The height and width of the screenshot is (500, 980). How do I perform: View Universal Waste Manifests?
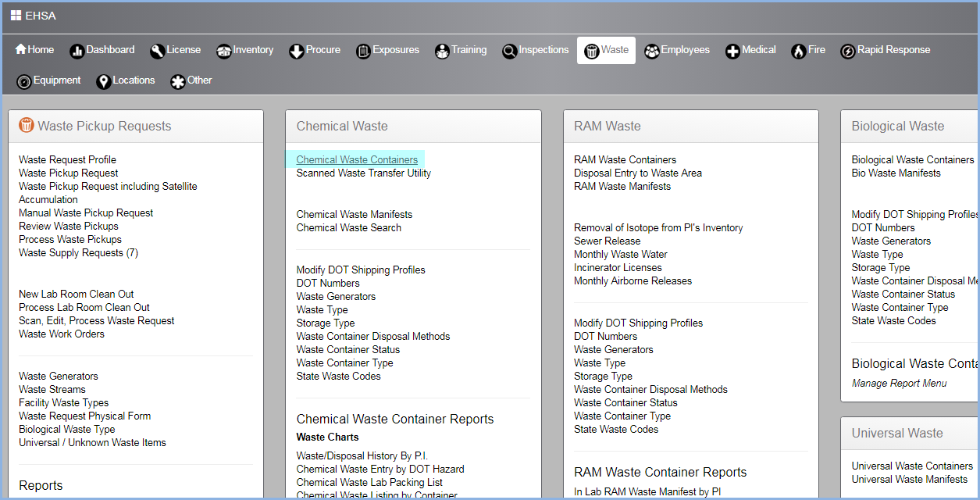click(910, 480)
